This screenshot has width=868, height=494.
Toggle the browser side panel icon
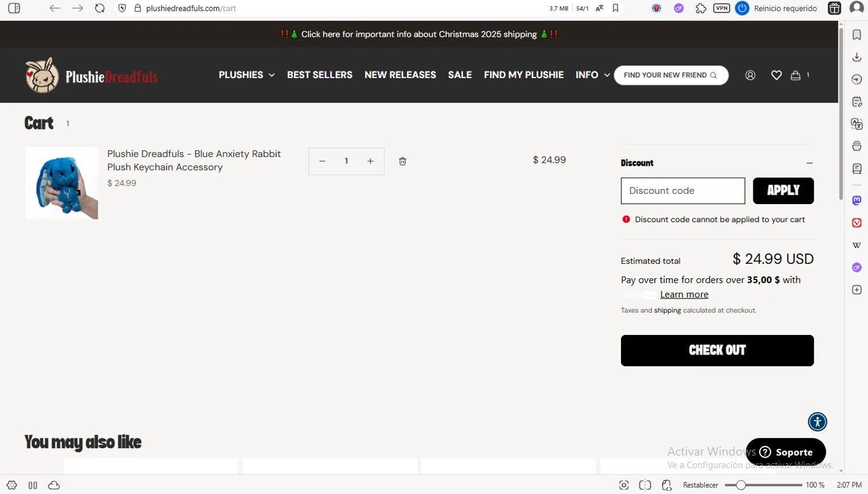pyautogui.click(x=14, y=8)
